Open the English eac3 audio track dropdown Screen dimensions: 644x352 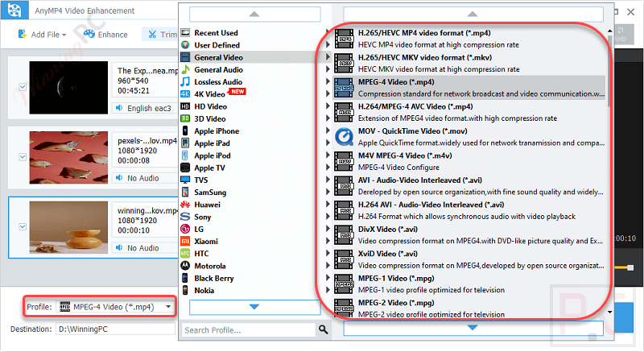click(146, 108)
